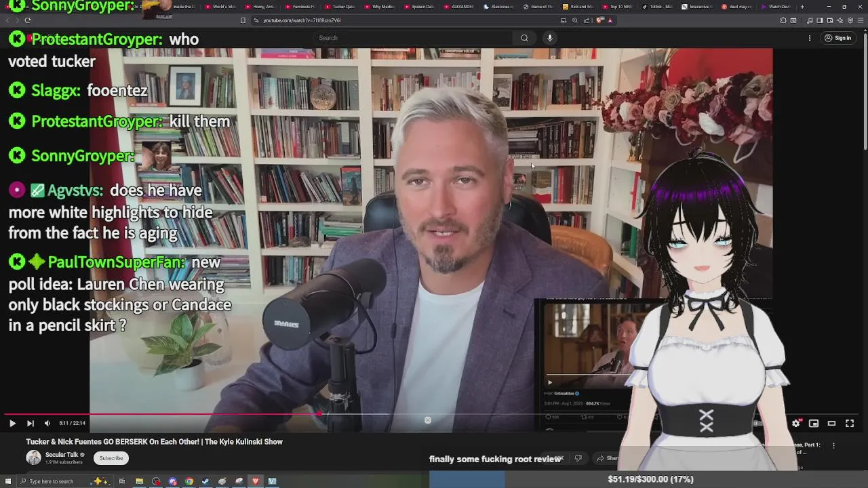Click Windows taskbar search box
This screenshot has height=488, width=868.
[65, 481]
